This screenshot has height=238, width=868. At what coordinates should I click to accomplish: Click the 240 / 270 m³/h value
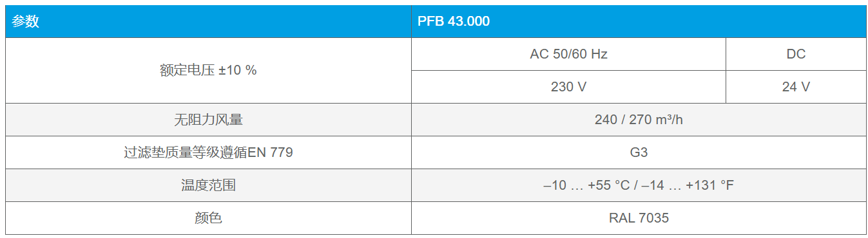(x=639, y=120)
